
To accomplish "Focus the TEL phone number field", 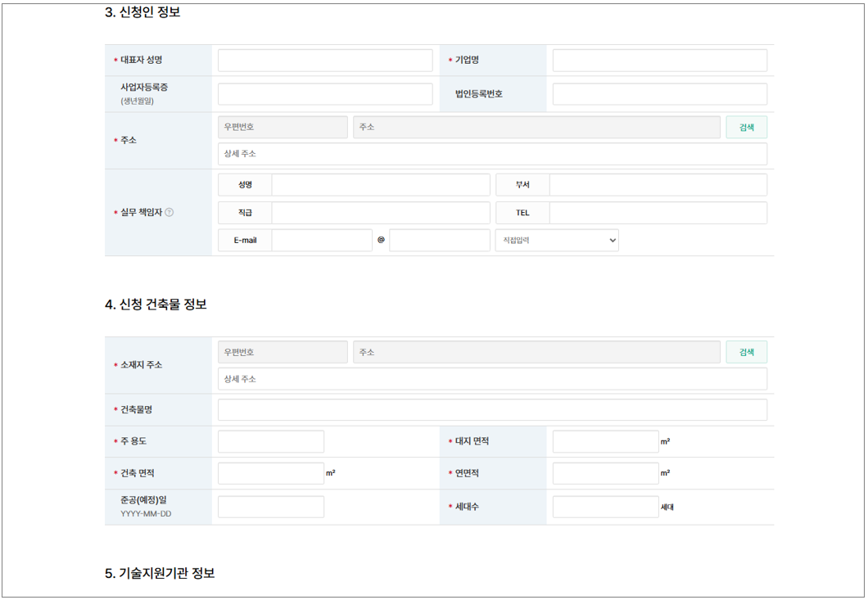I will click(x=658, y=213).
